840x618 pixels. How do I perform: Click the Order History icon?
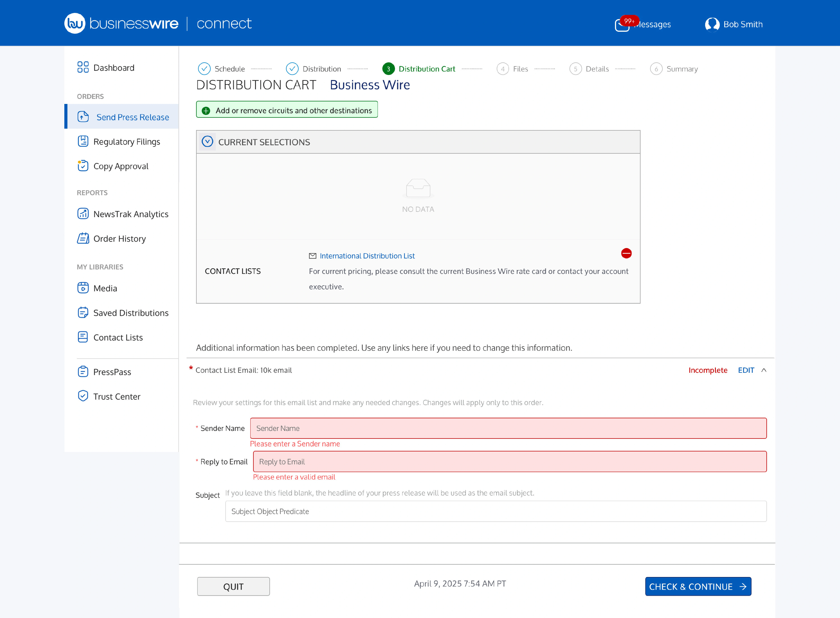(x=83, y=238)
